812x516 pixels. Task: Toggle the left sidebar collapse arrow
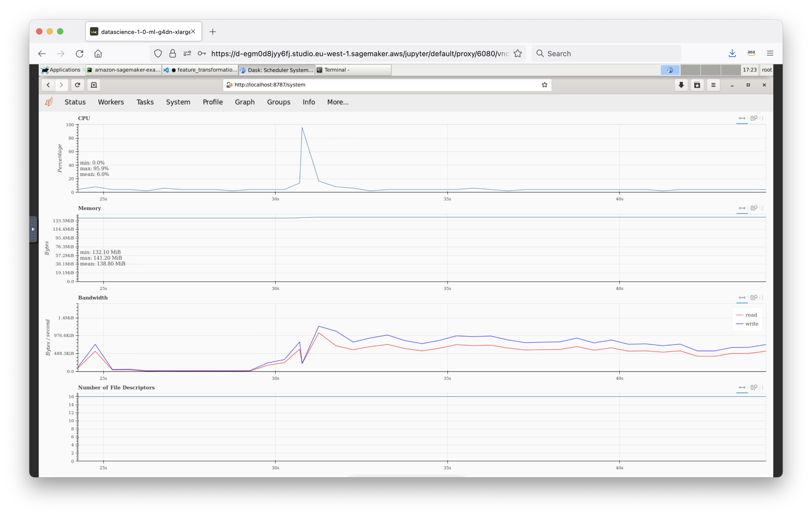tap(34, 229)
